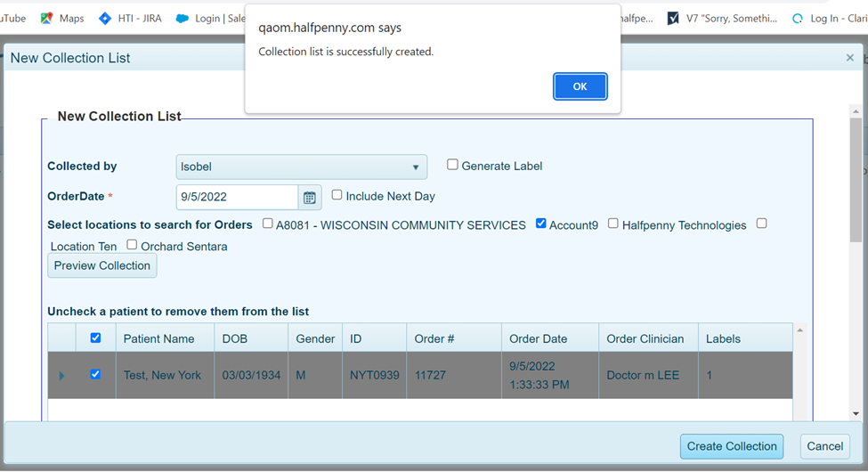Open the calendar date picker icon
Screen dimensions: 868x472
click(310, 198)
